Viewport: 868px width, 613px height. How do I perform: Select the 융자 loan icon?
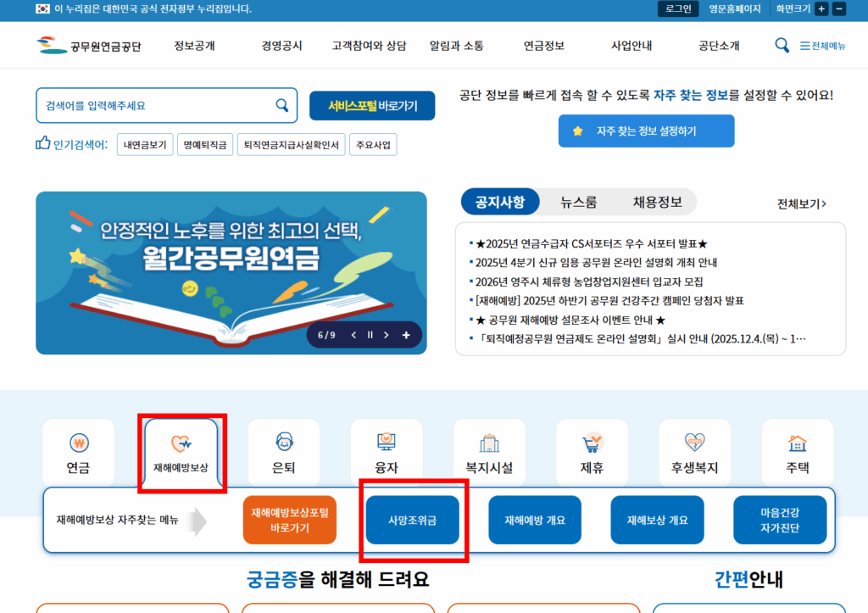pyautogui.click(x=387, y=452)
